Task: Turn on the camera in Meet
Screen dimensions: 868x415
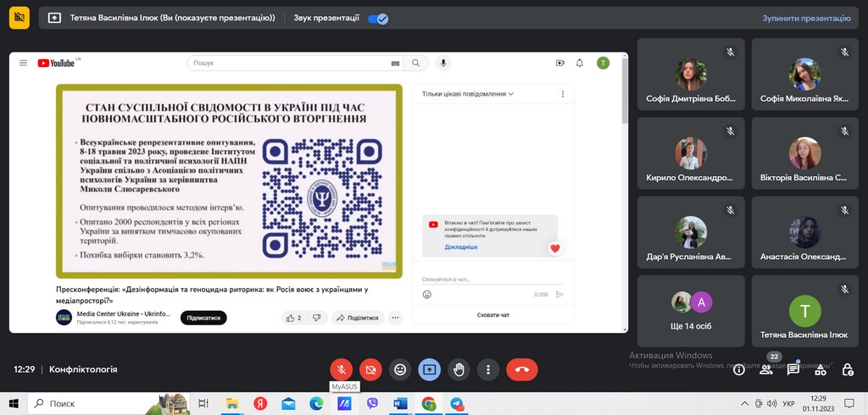Action: [x=370, y=369]
